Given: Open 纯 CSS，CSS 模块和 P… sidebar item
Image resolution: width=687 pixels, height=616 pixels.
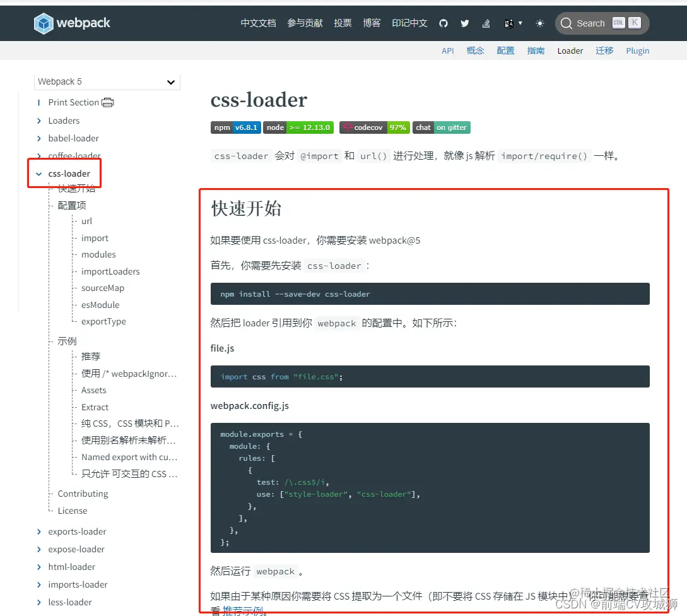Looking at the screenshot, I should tap(130, 423).
